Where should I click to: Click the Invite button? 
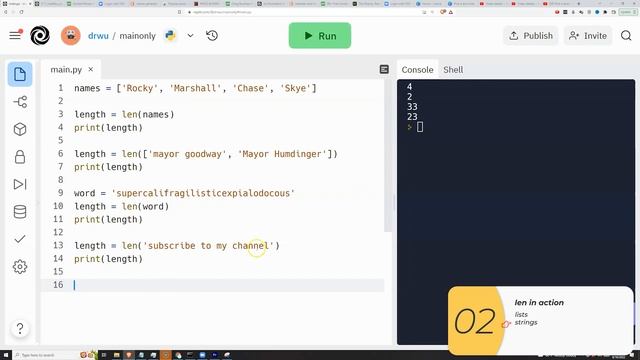(x=588, y=36)
